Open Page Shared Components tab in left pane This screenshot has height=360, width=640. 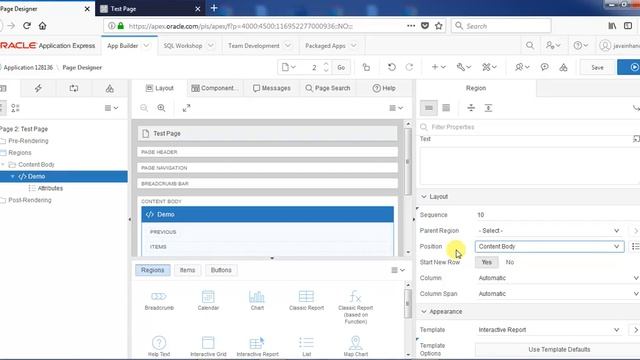pyautogui.click(x=109, y=88)
